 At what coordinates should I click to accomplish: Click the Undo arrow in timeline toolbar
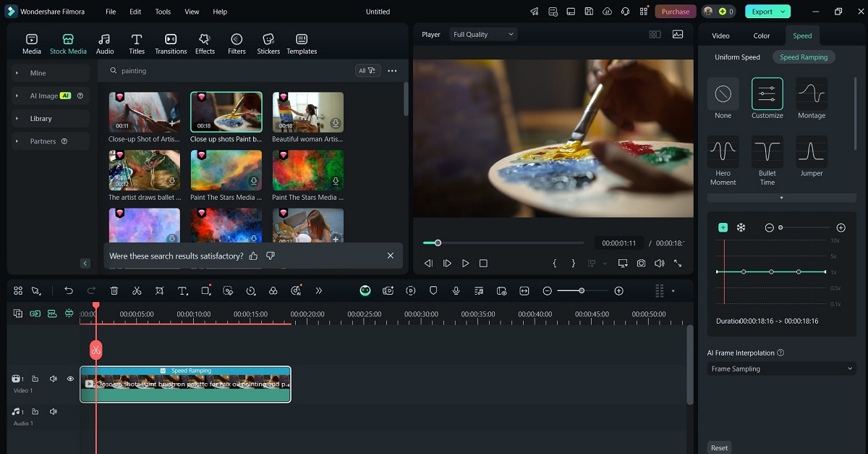tap(69, 290)
